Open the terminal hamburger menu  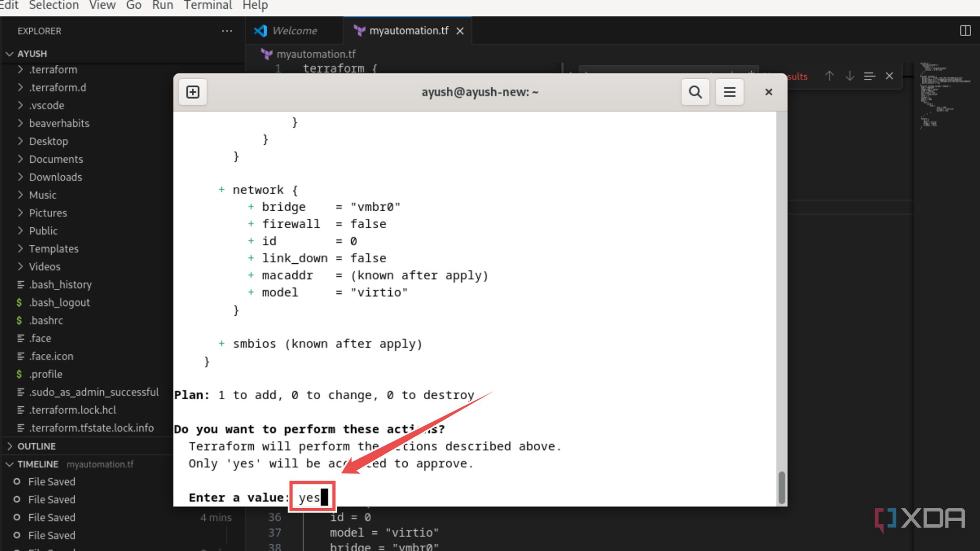[729, 92]
